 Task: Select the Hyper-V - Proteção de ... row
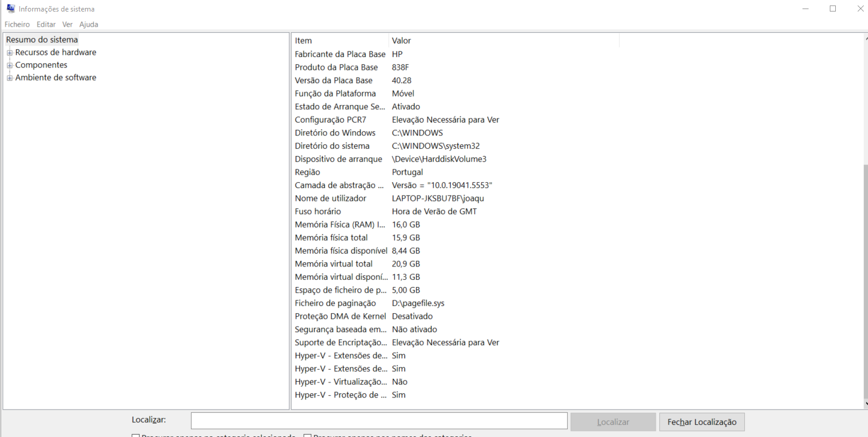click(x=456, y=395)
